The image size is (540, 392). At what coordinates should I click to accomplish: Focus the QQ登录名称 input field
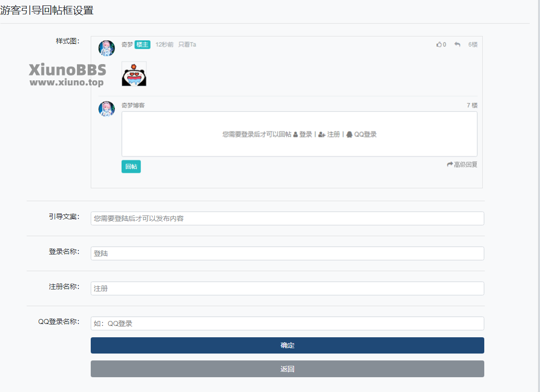[x=287, y=323]
